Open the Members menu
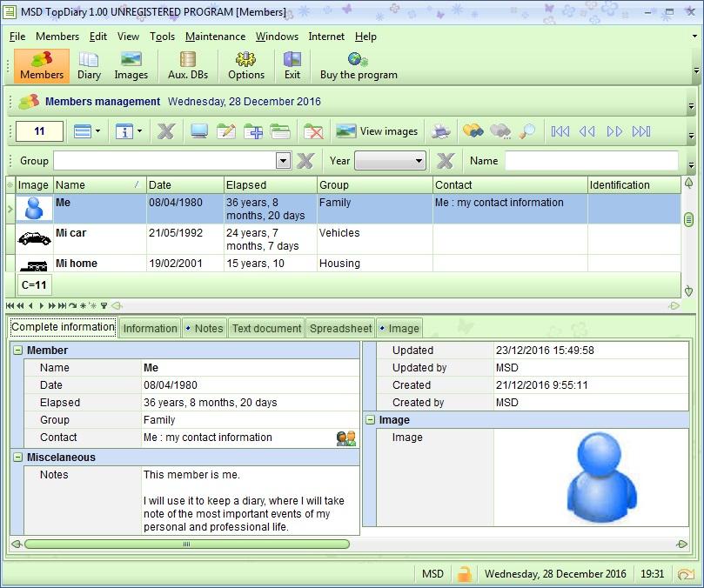Screen dimensions: 704x588 [57, 37]
